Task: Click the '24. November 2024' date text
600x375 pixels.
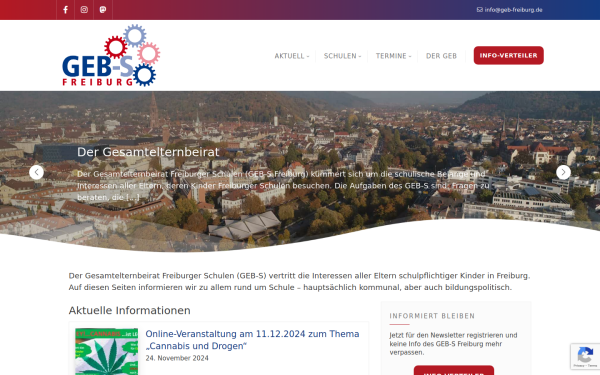Action: [x=177, y=358]
